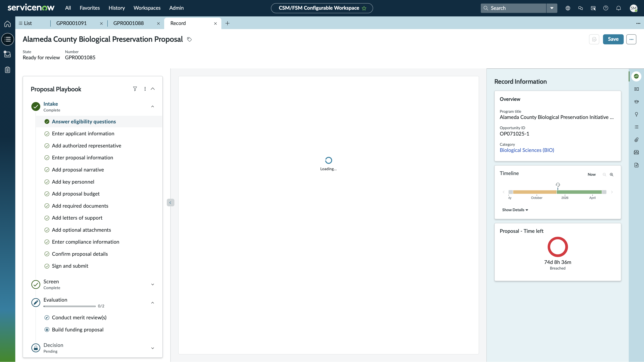Viewport: 644px width, 362px height.
Task: Click the globe scope selector icon
Action: tap(568, 8)
